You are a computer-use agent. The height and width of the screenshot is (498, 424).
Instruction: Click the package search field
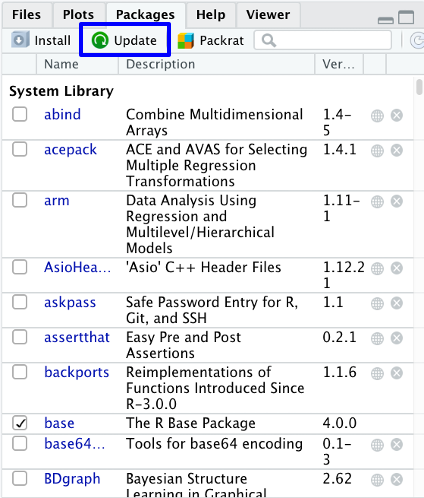tap(323, 40)
